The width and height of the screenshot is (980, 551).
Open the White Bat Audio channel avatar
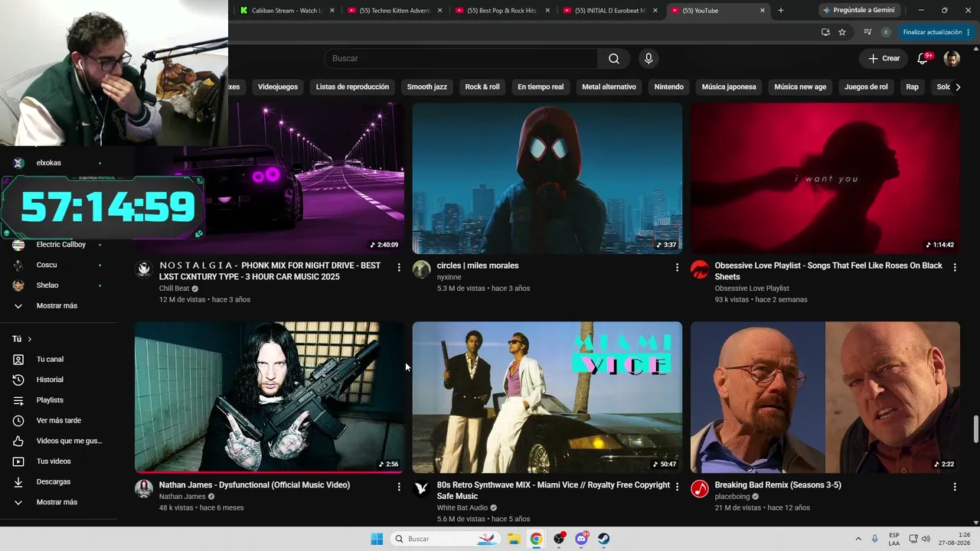(x=422, y=488)
